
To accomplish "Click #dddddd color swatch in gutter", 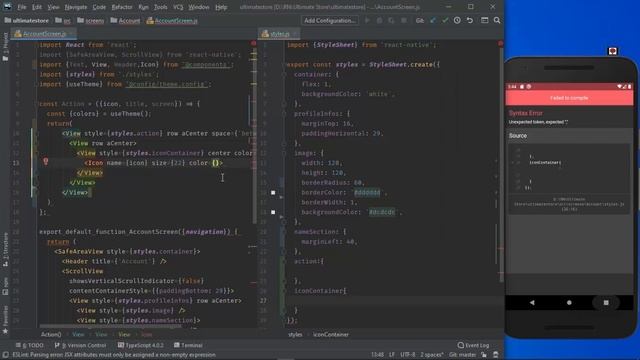I will pyautogui.click(x=273, y=193).
